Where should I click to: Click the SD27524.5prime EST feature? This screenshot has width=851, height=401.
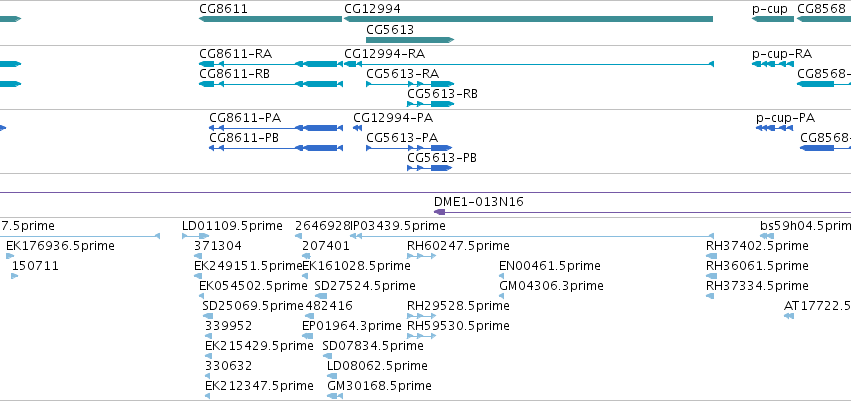321,296
